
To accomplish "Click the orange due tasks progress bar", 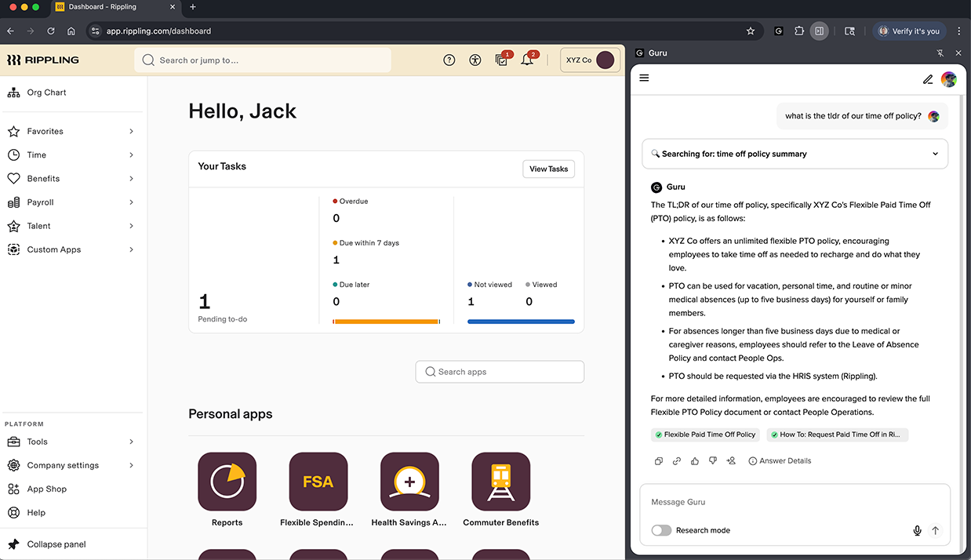I will (x=387, y=322).
